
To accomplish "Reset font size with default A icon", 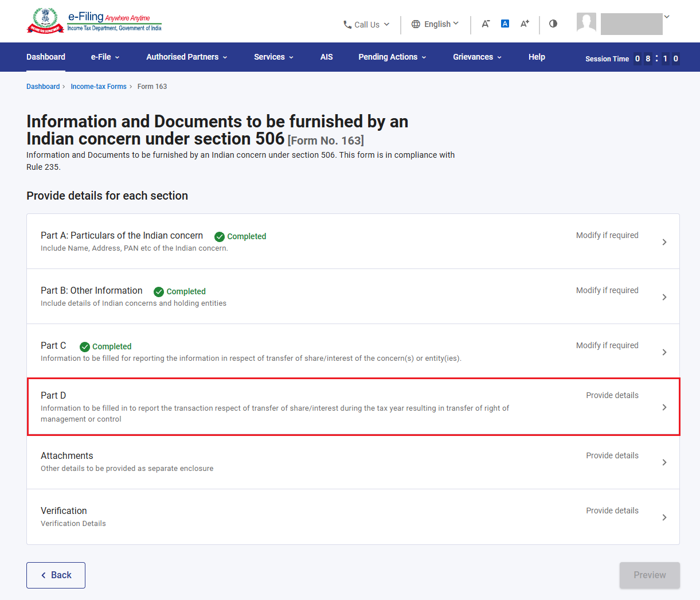I will click(505, 24).
